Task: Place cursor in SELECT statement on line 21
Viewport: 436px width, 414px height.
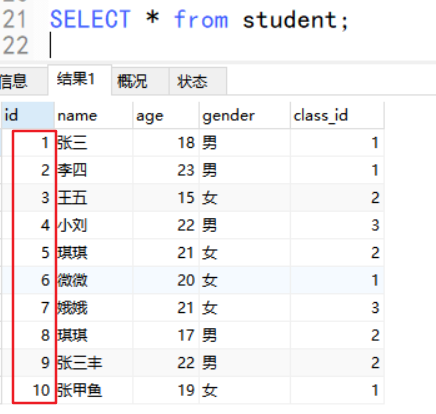Action: pyautogui.click(x=199, y=19)
